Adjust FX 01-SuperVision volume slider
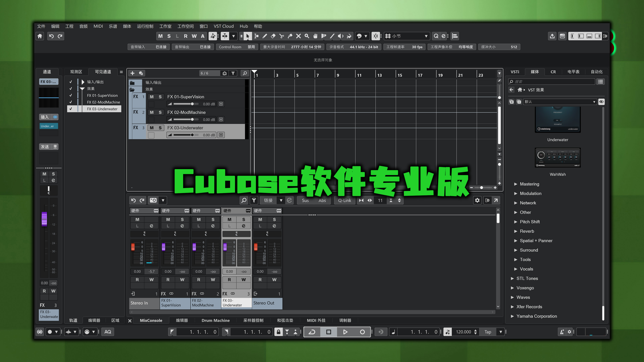The image size is (644, 362). [x=186, y=104]
